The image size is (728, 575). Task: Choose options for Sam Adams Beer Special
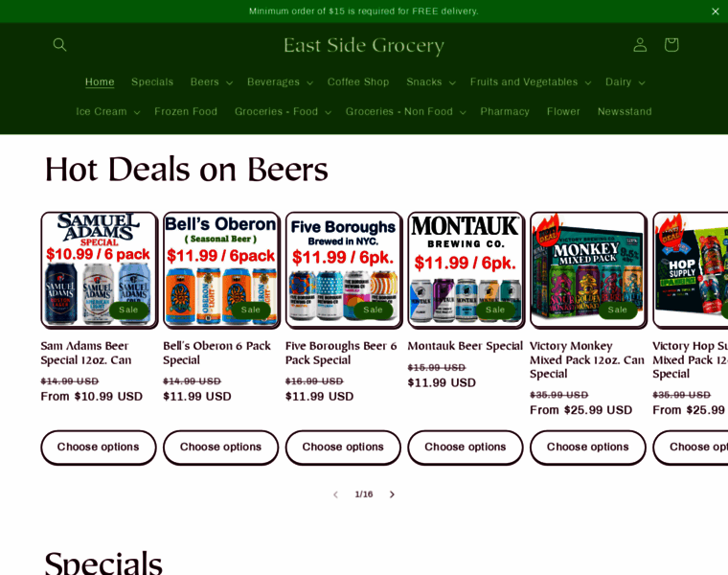pos(99,447)
